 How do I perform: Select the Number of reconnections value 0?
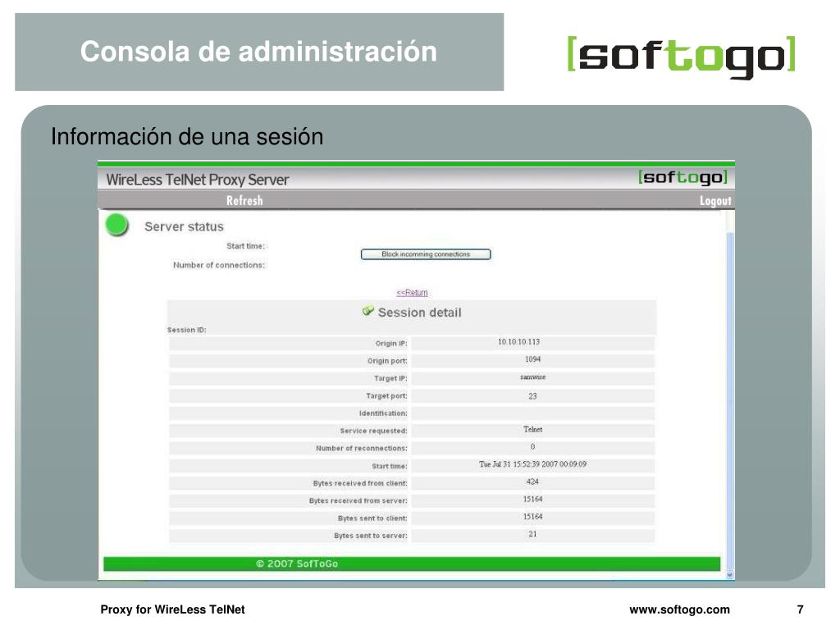click(532, 446)
